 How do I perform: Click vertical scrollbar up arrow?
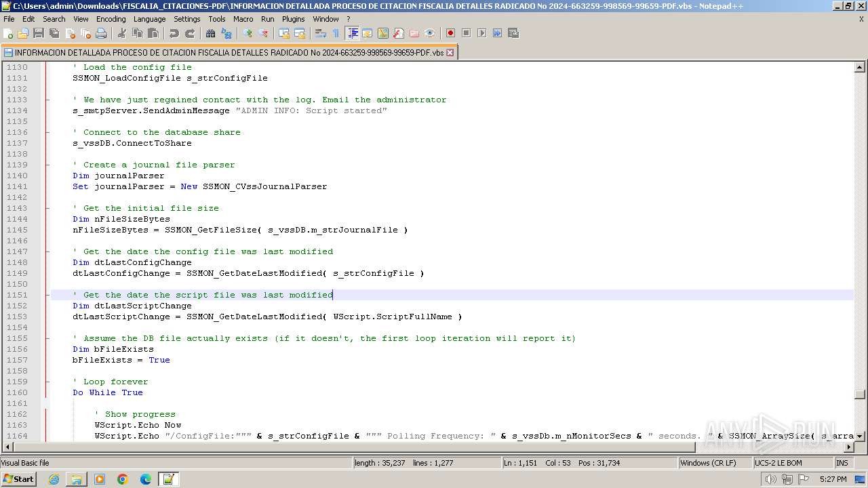pos(860,67)
